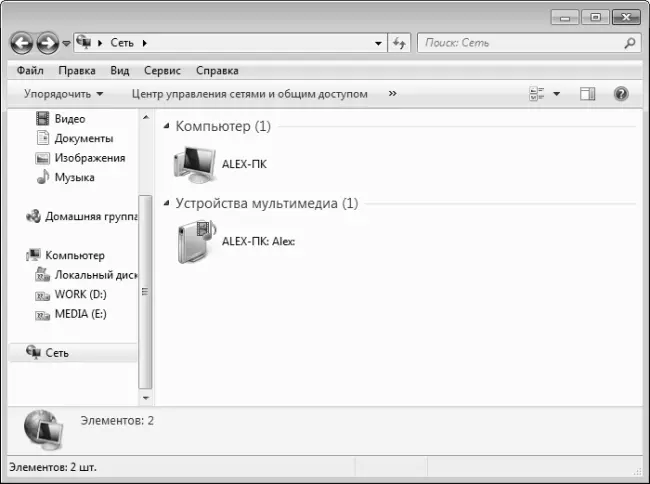The height and width of the screenshot is (484, 650).
Task: Toggle the preview pane icon
Action: point(587,94)
